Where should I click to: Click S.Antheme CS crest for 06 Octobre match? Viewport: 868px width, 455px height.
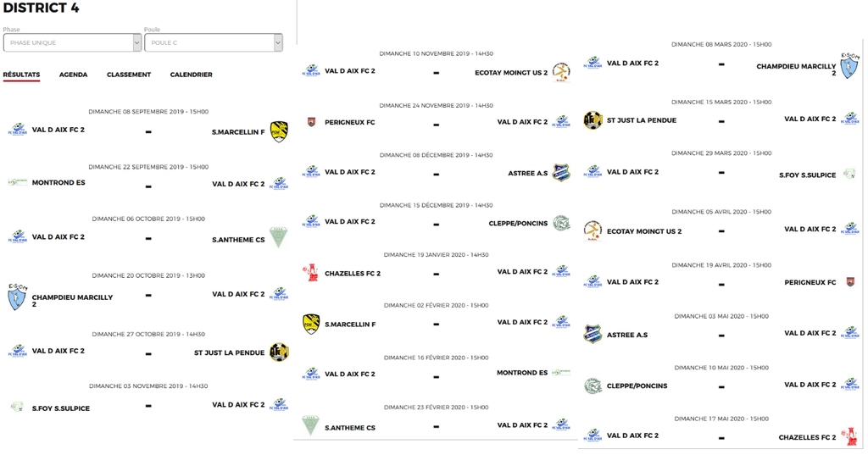point(278,237)
